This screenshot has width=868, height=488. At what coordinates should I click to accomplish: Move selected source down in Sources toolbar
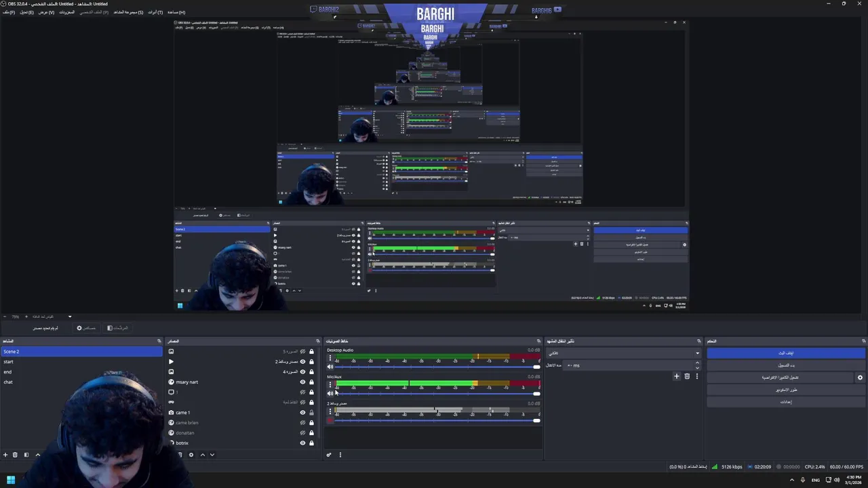pyautogui.click(x=212, y=455)
